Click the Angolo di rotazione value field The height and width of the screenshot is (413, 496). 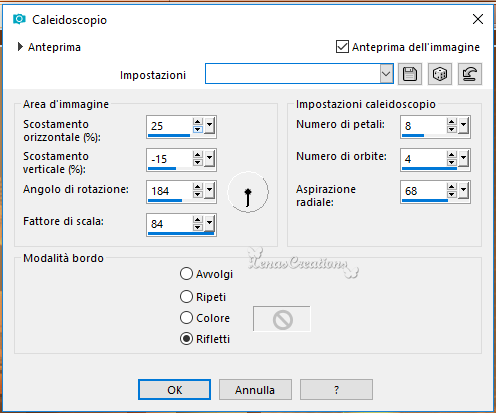170,191
